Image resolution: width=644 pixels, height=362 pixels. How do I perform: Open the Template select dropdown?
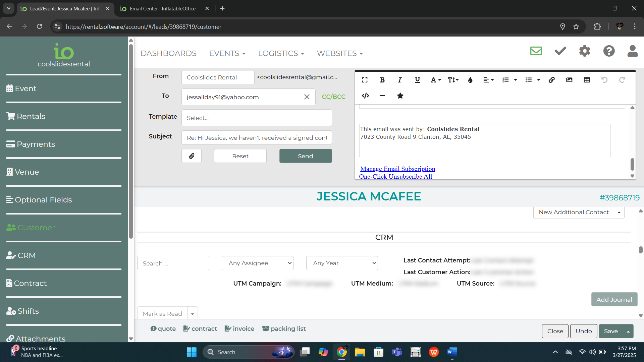click(x=257, y=118)
